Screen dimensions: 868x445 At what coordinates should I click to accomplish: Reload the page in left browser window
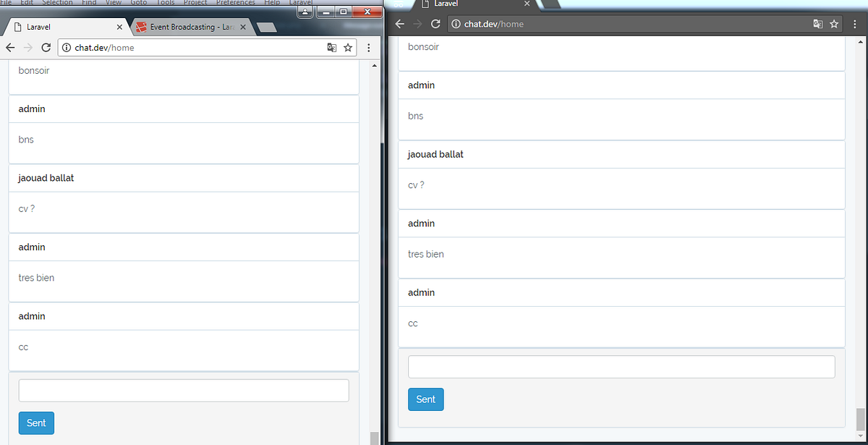click(46, 48)
